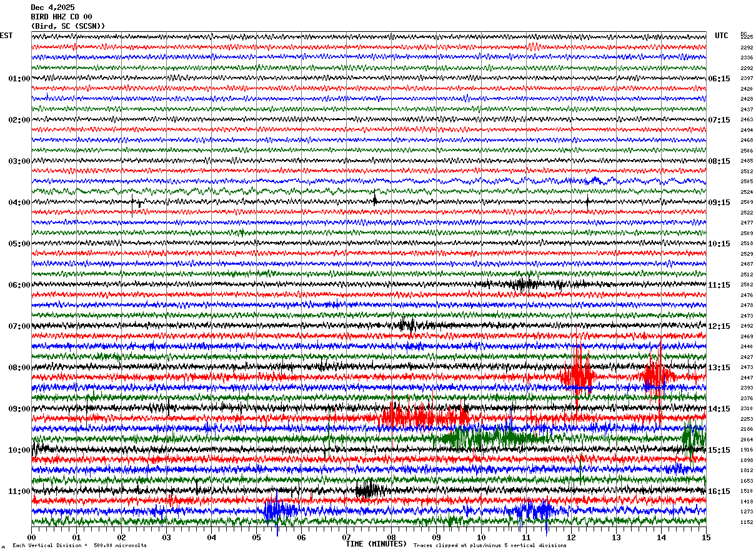Screen dimensions: 756x554
Task: Select the 01:00 EST row label
Action: (x=19, y=79)
